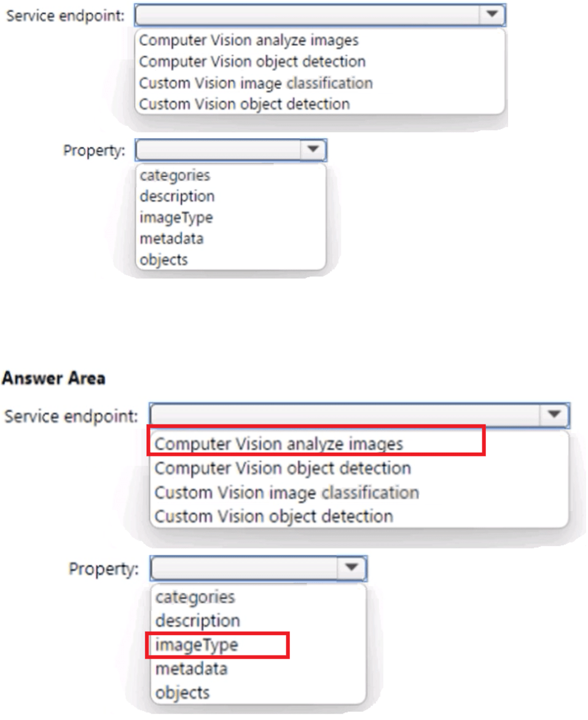
Task: Expand the upper Property dropdown arrow
Action: tap(313, 150)
